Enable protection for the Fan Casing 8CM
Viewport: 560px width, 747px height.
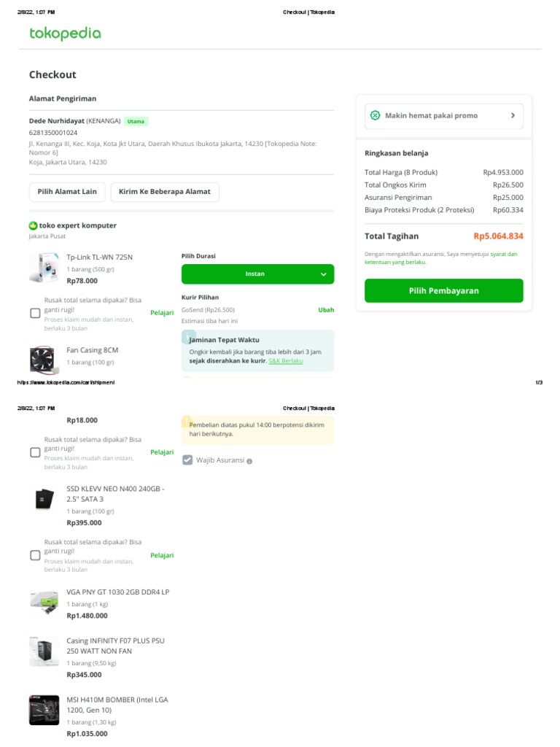click(x=35, y=452)
